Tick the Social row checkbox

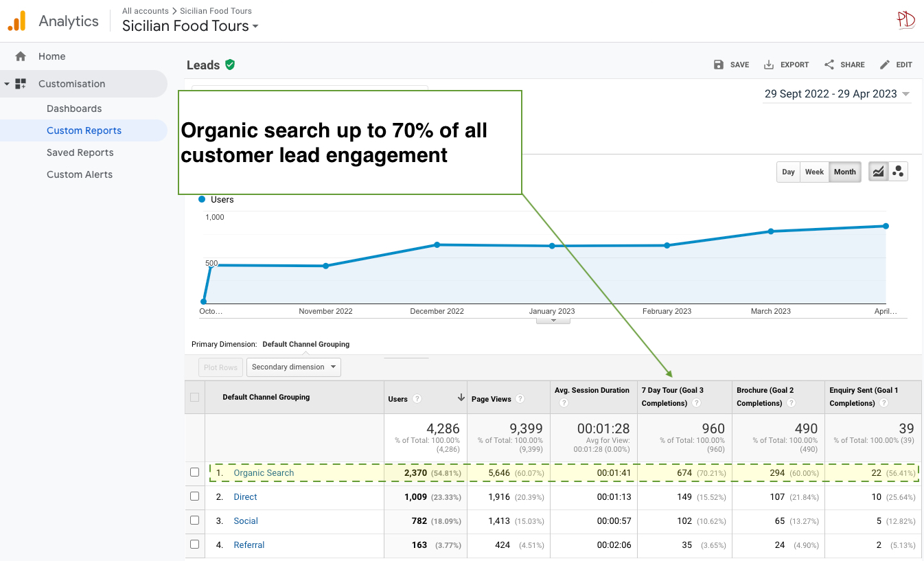[195, 520]
